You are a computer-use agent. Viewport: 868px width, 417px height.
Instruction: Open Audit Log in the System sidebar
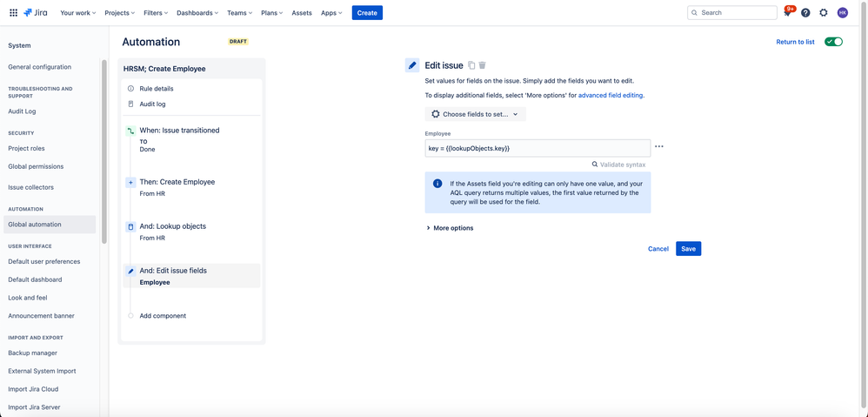pyautogui.click(x=22, y=111)
